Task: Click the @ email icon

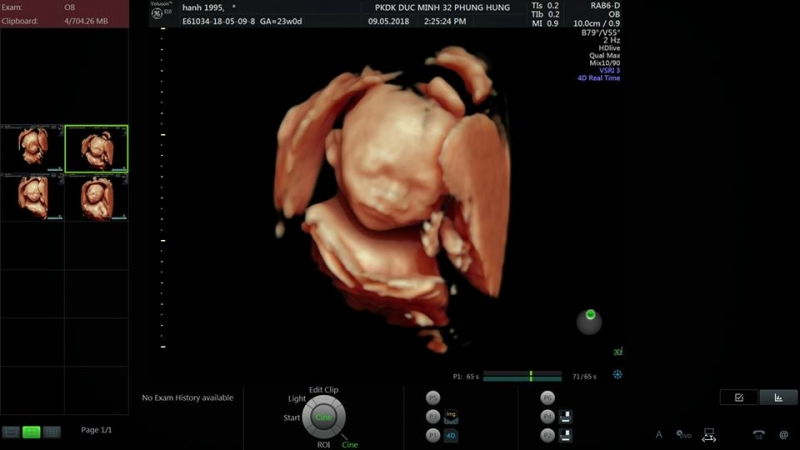Action: tap(784, 434)
